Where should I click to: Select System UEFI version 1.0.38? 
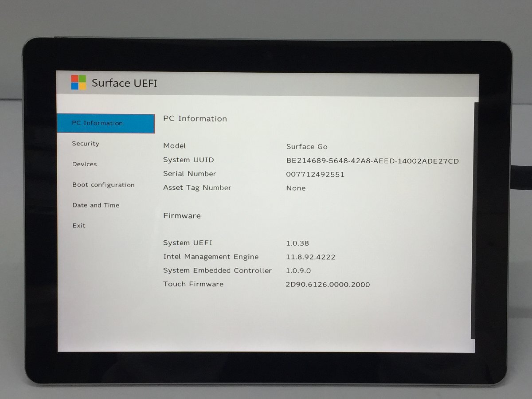(297, 243)
